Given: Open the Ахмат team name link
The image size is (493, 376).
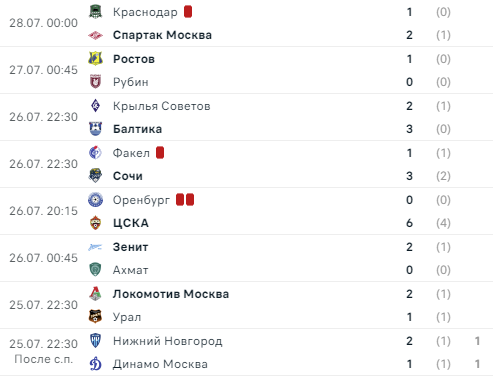Looking at the screenshot, I should pos(130,270).
